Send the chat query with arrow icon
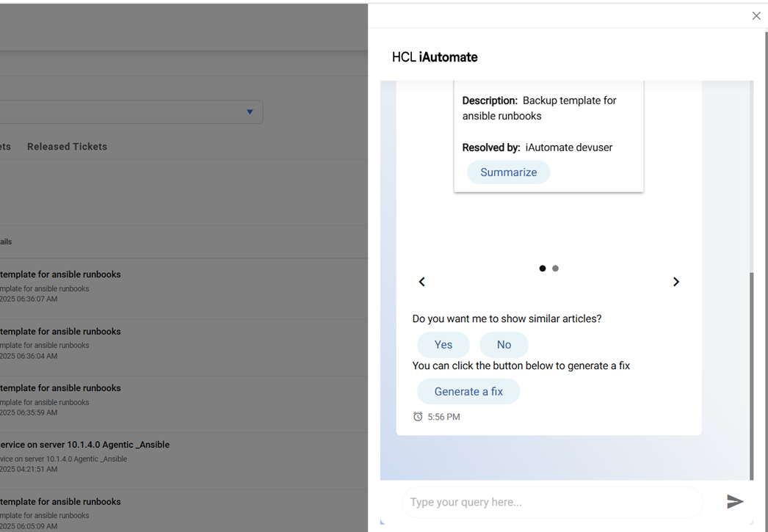The height and width of the screenshot is (532, 768). tap(735, 501)
